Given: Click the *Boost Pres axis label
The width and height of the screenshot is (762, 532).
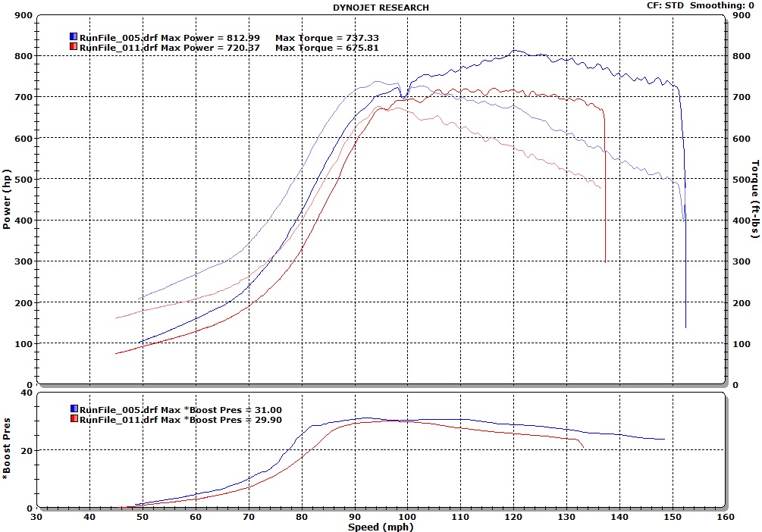Looking at the screenshot, I should [x=8, y=450].
